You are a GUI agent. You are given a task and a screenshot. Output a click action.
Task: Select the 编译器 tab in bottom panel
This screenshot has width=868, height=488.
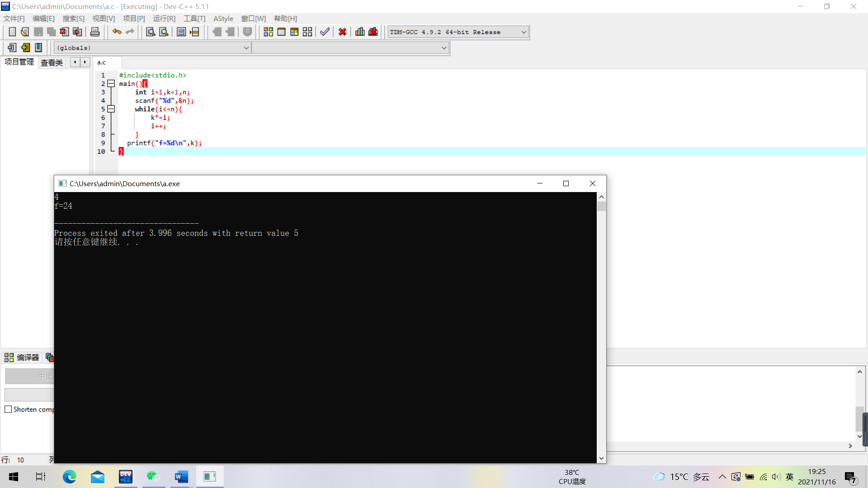[x=23, y=358]
